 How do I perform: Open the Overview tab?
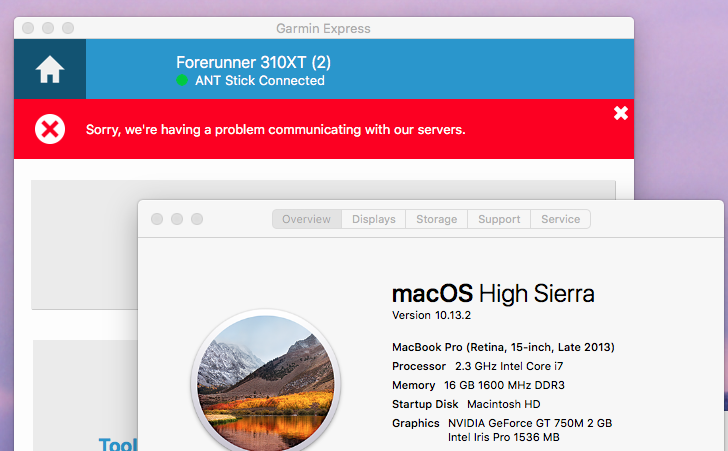pyautogui.click(x=306, y=219)
